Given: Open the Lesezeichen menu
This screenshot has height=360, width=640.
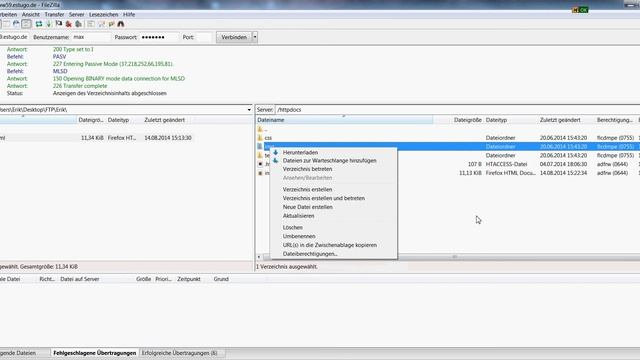Looking at the screenshot, I should (104, 14).
